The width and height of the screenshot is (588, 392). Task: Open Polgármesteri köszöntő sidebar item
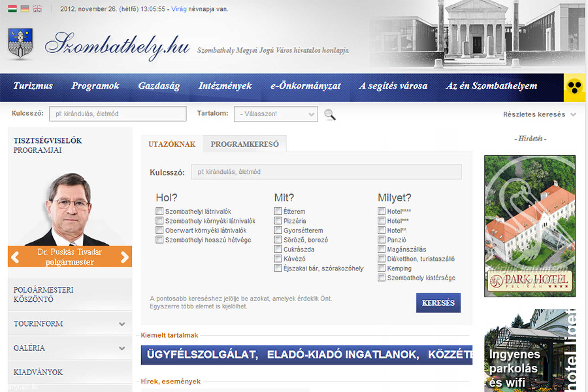pos(70,294)
